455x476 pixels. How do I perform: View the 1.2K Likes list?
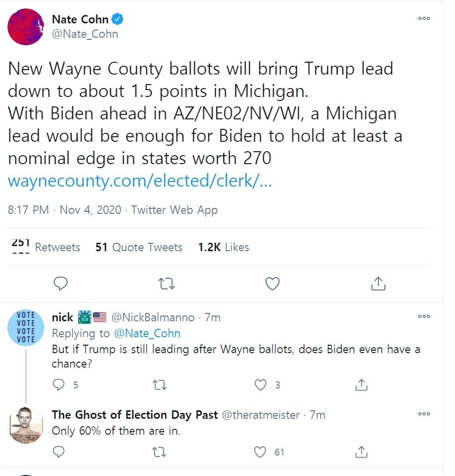[x=223, y=247]
